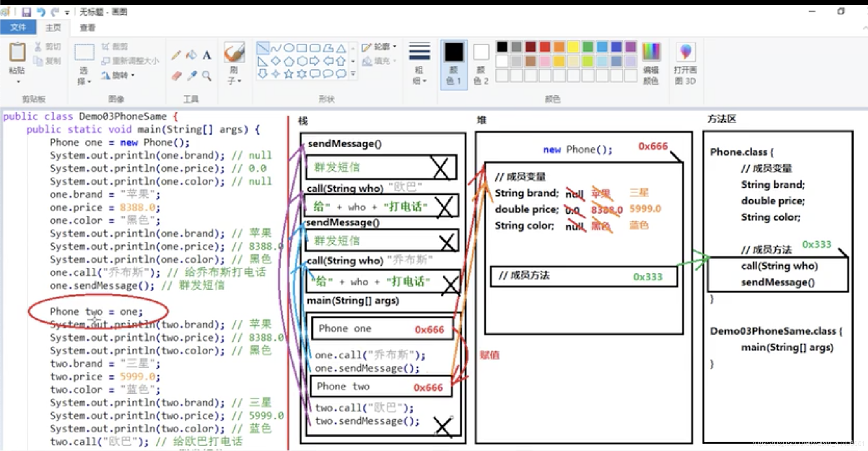Select the Eraser tool
Image resolution: width=868 pixels, height=451 pixels.
click(x=176, y=76)
